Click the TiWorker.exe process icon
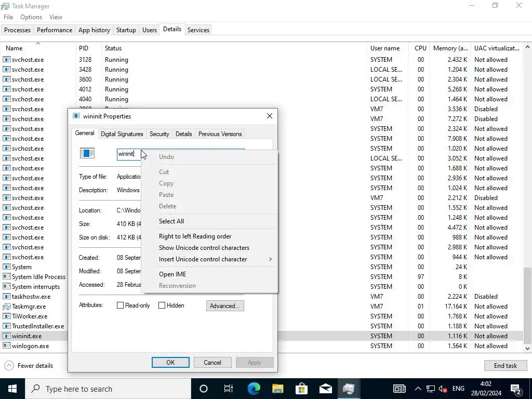532x399 pixels. 6,316
